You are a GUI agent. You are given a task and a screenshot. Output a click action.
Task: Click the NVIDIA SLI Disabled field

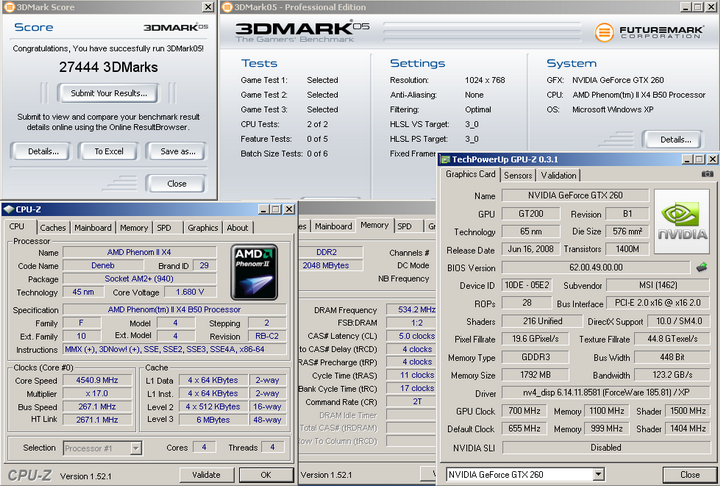[x=605, y=447]
